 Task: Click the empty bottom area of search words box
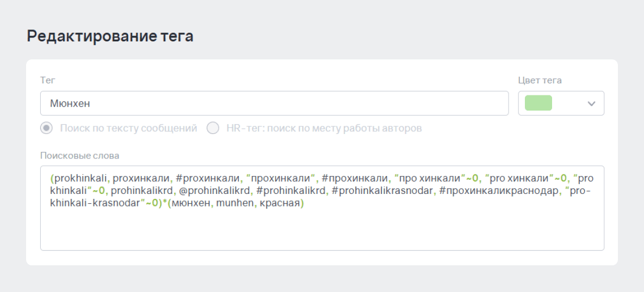coord(322,230)
